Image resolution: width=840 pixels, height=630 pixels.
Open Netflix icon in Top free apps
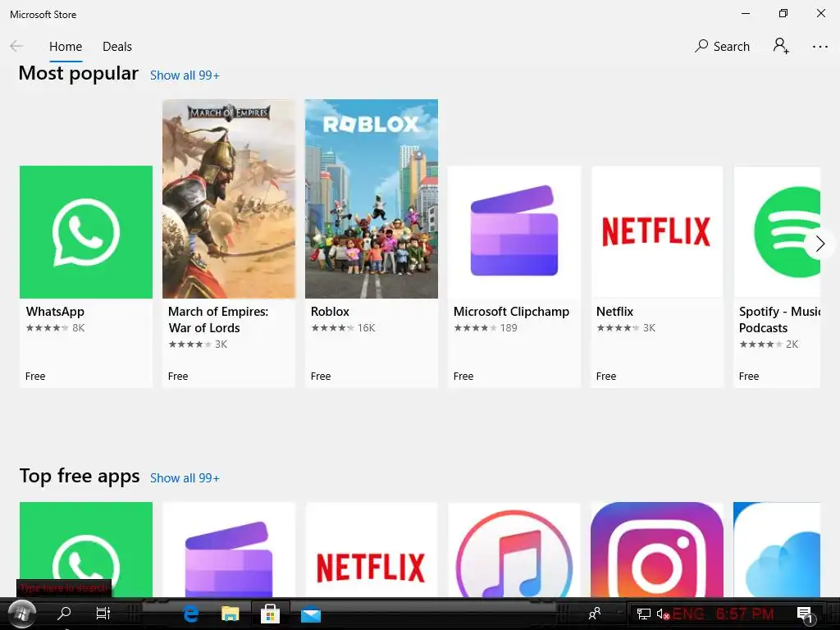[372, 549]
